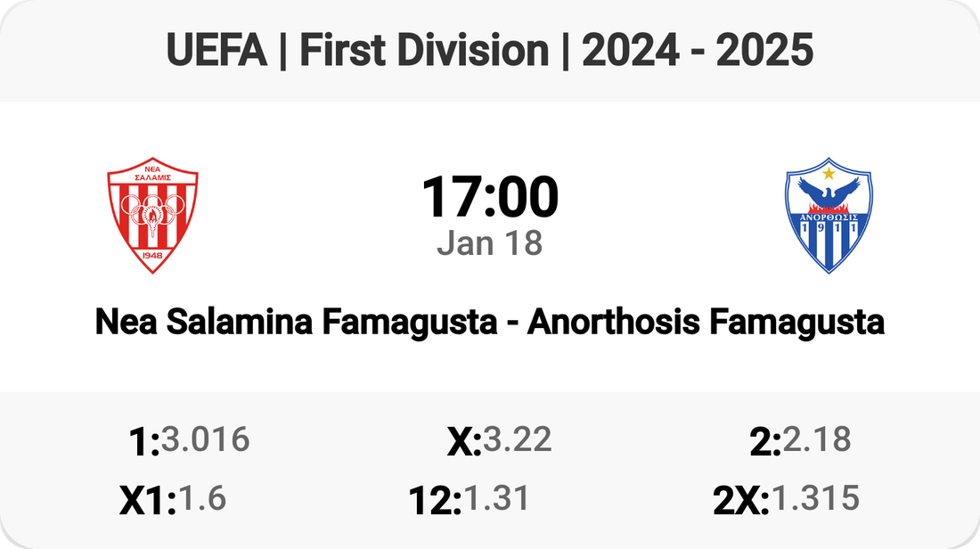Choose X1 double chance odds 1.6

click(202, 499)
